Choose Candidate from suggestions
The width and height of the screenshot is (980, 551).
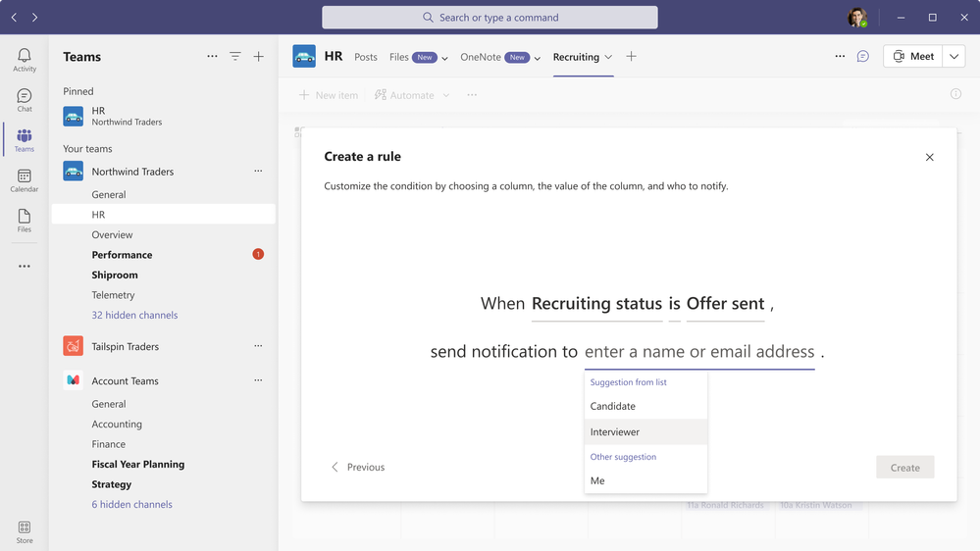pos(645,406)
